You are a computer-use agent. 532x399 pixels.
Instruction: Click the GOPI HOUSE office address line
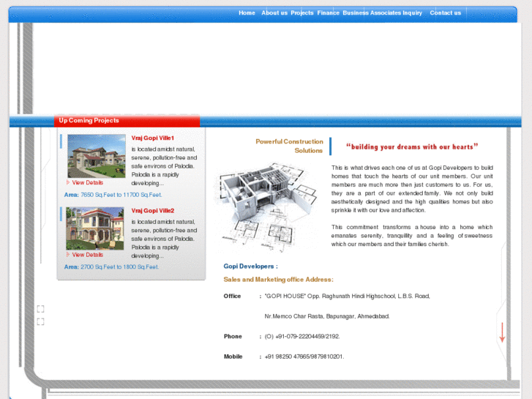coord(347,296)
